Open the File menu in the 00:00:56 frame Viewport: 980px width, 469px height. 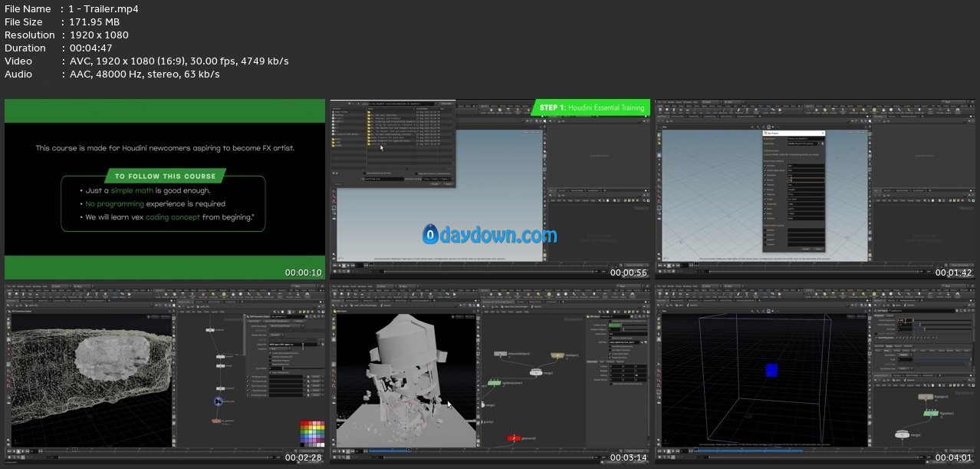pos(334,102)
